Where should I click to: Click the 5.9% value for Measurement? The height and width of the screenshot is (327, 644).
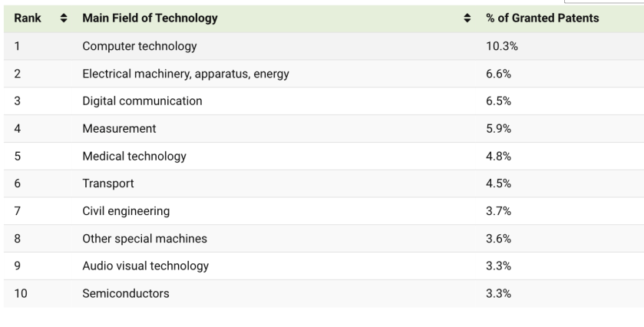pyautogui.click(x=499, y=128)
